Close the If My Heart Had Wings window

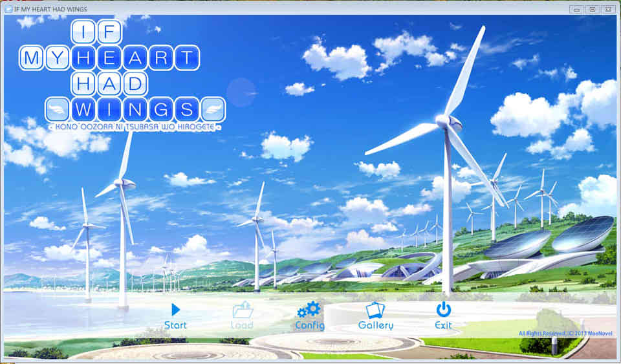[608, 9]
